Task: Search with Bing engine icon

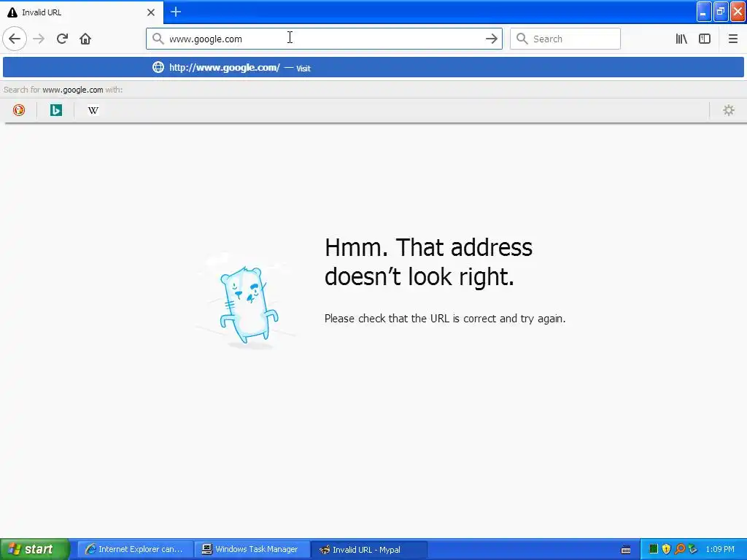Action: click(55, 110)
